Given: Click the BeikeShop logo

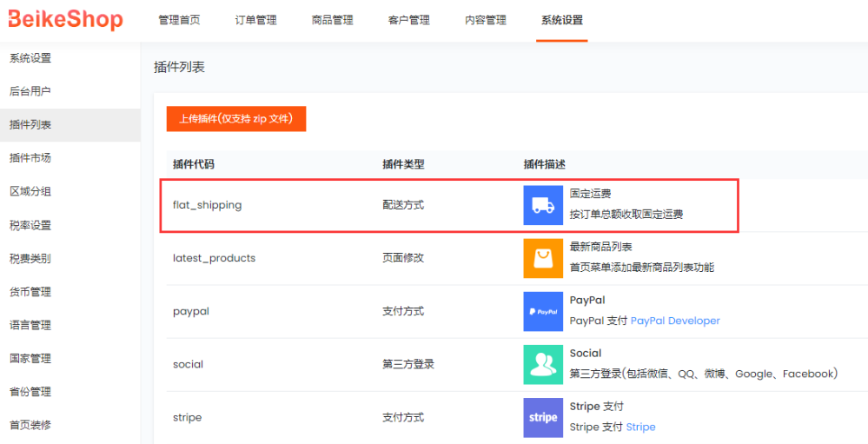Looking at the screenshot, I should tap(65, 20).
